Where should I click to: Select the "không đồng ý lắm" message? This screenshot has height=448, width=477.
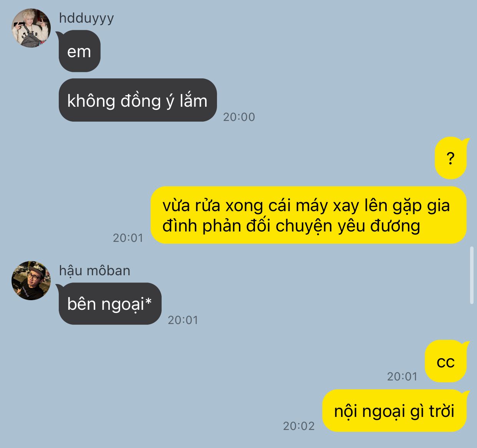coord(137,100)
